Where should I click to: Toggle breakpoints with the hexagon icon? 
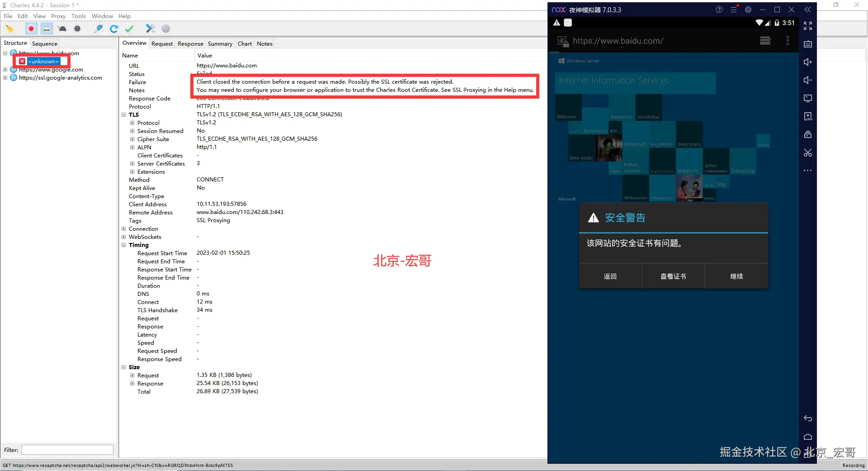[77, 29]
